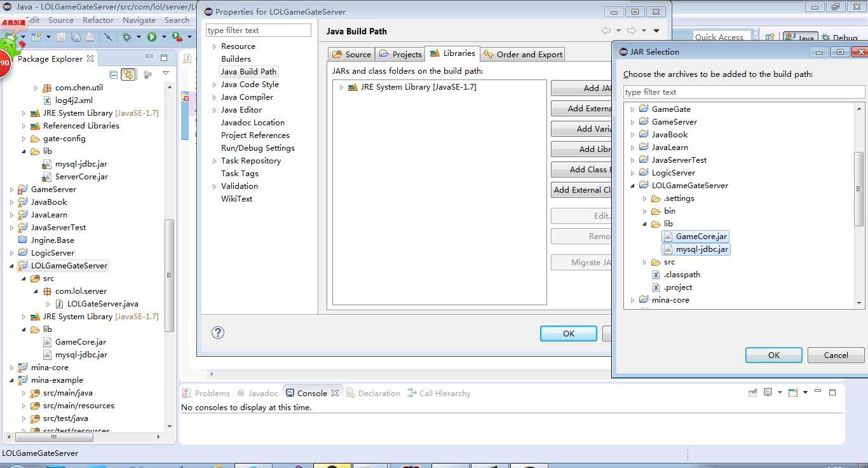
Task: Select GameCore.jar in JAR Selection
Action: pos(695,237)
